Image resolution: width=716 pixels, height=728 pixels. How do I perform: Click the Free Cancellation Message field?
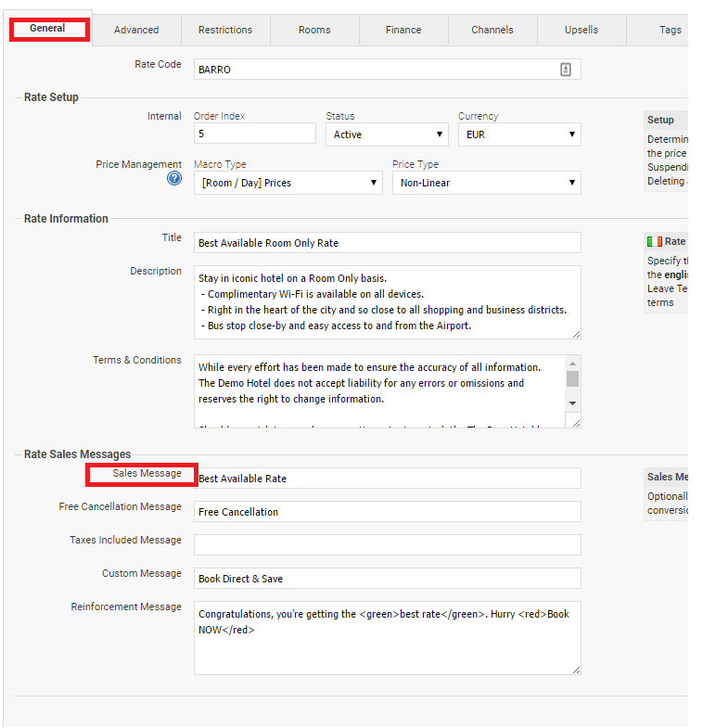click(x=388, y=512)
